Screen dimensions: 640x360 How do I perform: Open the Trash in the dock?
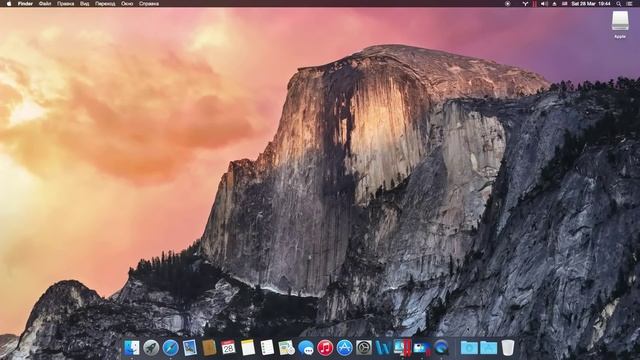pyautogui.click(x=508, y=348)
